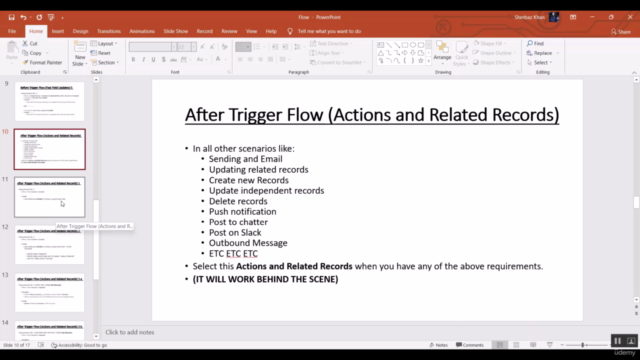Click Increase List Level icon
640x360 pixels.
[x=285, y=47]
